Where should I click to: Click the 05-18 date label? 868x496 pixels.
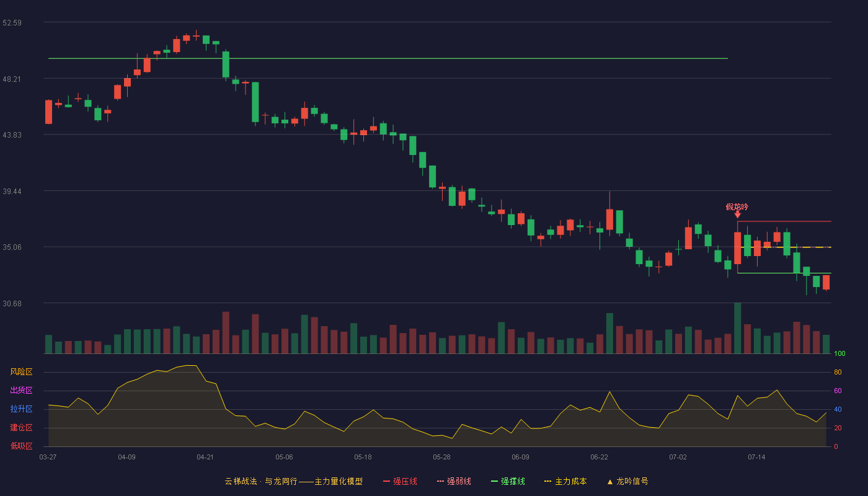point(363,457)
